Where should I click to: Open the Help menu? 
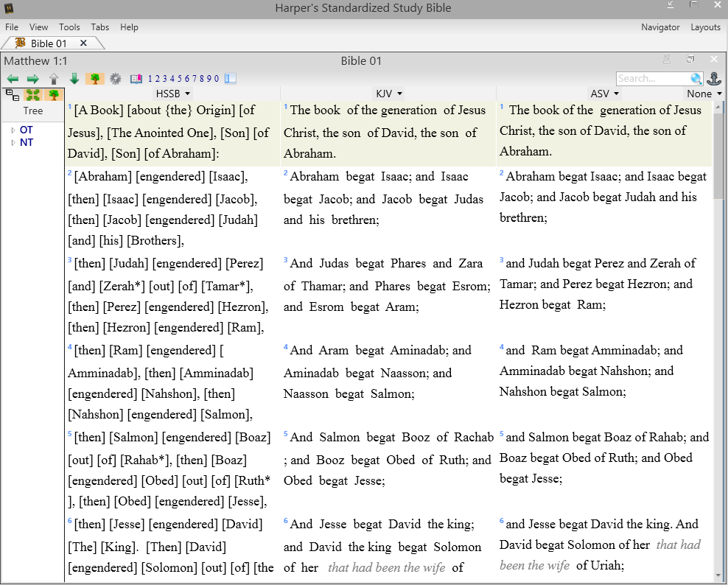click(x=129, y=27)
